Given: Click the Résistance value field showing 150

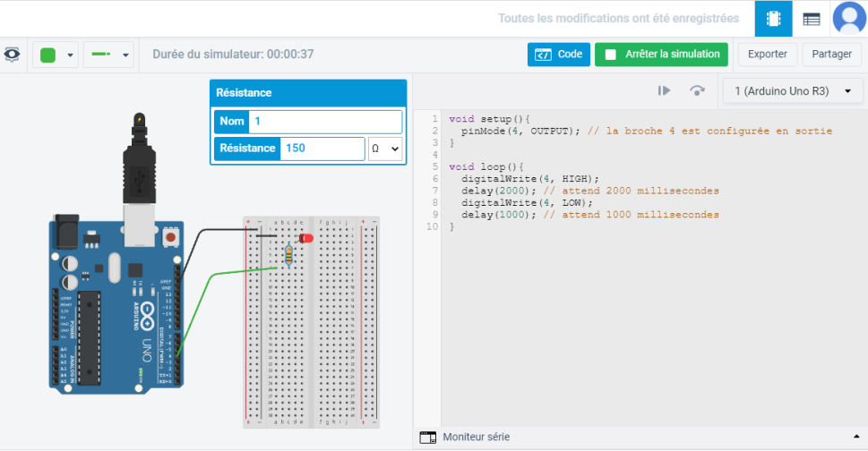Looking at the screenshot, I should pos(322,149).
